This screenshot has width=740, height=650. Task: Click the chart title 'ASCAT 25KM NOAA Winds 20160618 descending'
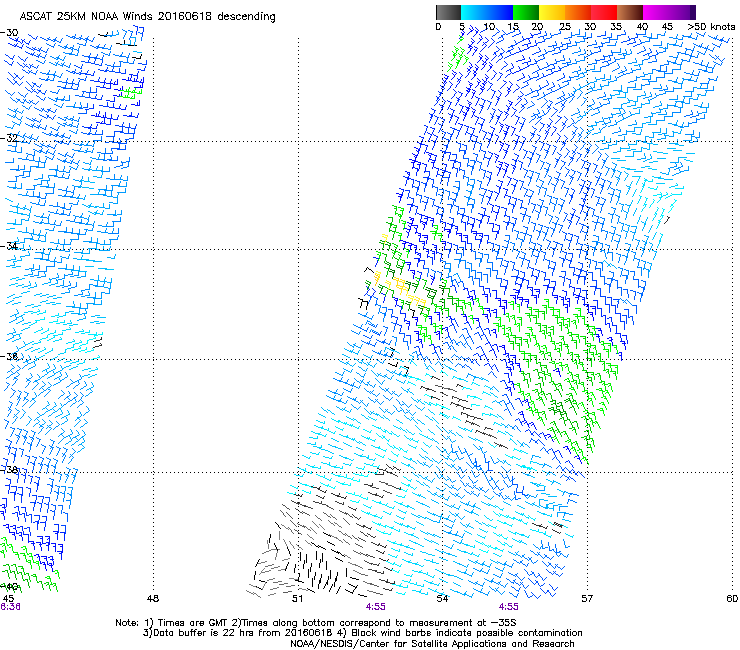tap(147, 16)
